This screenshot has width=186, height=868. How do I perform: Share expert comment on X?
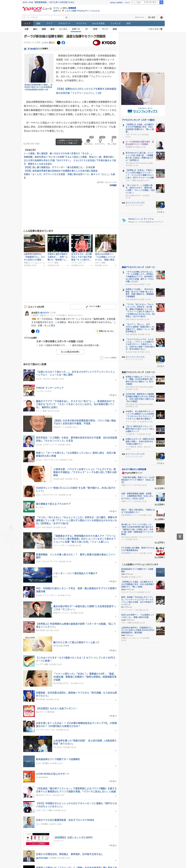33,331
